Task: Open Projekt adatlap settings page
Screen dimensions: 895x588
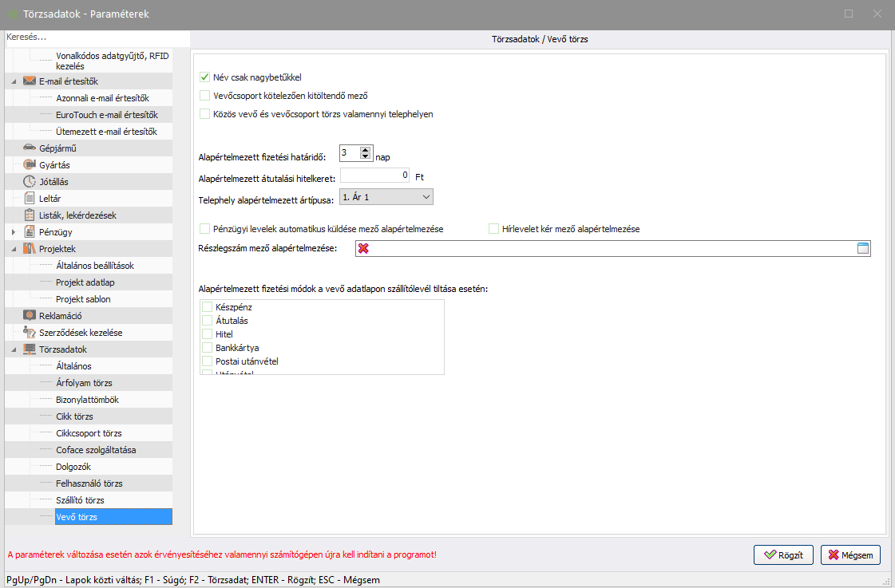Action: pyautogui.click(x=90, y=282)
